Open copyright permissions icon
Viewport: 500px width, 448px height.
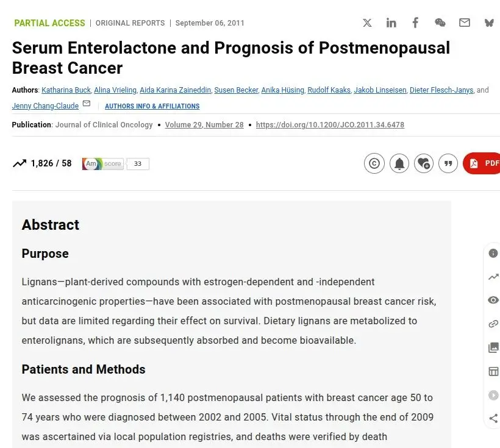(374, 163)
